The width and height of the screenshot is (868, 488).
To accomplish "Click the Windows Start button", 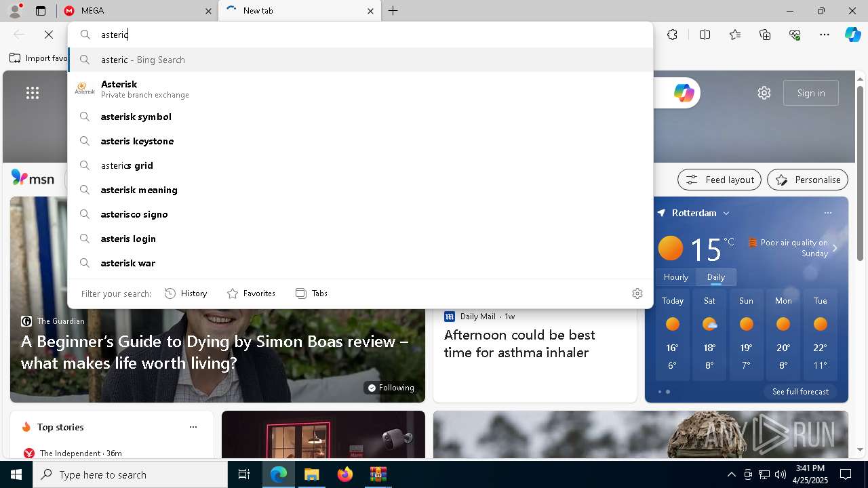I will pyautogui.click(x=16, y=474).
